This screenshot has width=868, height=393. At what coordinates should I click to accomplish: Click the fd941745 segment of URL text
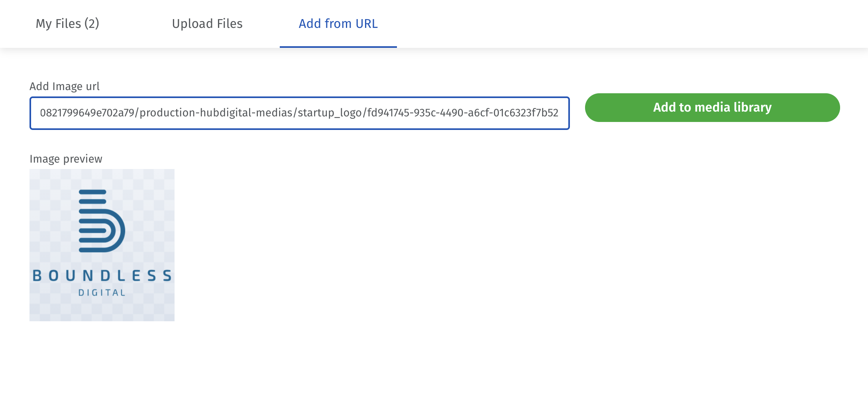click(389, 113)
